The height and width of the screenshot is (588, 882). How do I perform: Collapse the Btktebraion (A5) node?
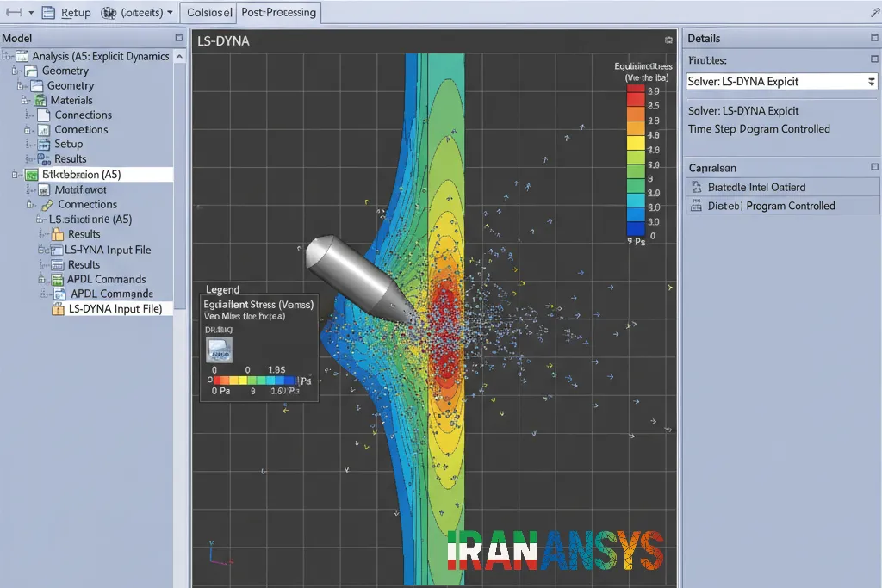16,175
